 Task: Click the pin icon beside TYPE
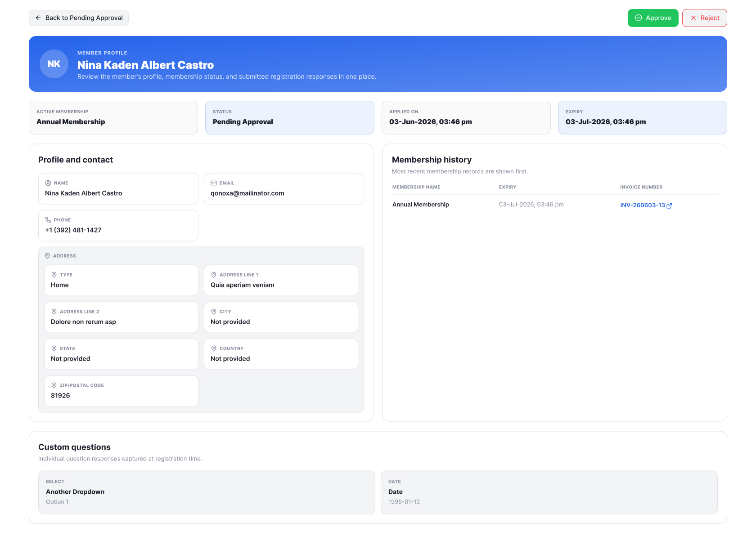54,275
